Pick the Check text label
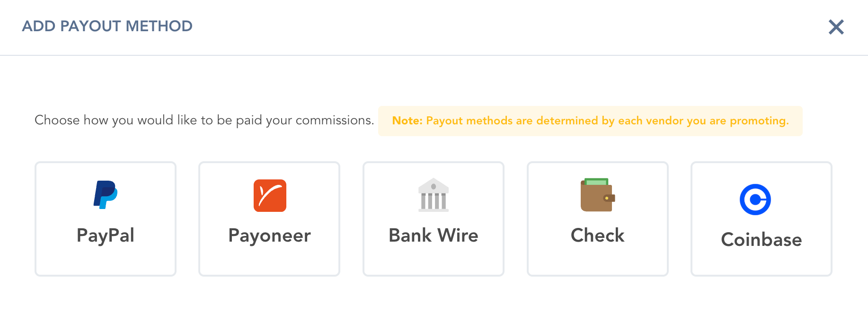The height and width of the screenshot is (331, 868). pos(597,235)
